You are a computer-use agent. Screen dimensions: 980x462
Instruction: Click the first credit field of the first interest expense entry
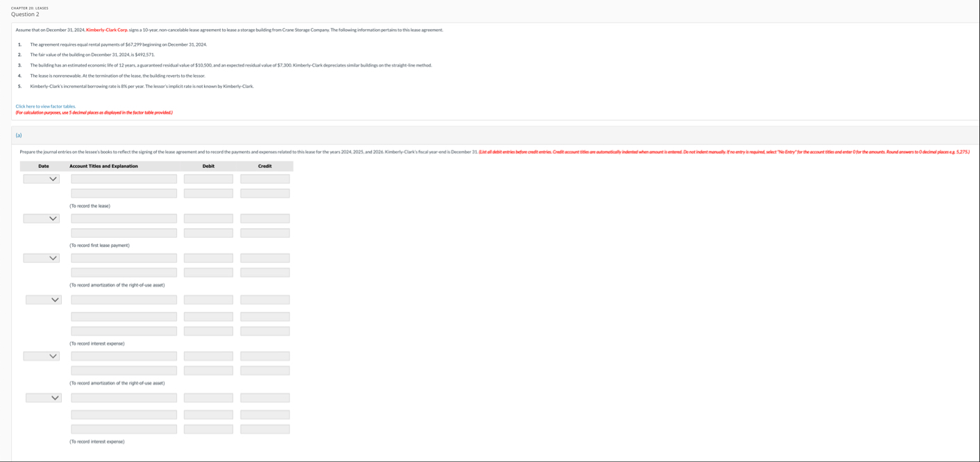265,300
